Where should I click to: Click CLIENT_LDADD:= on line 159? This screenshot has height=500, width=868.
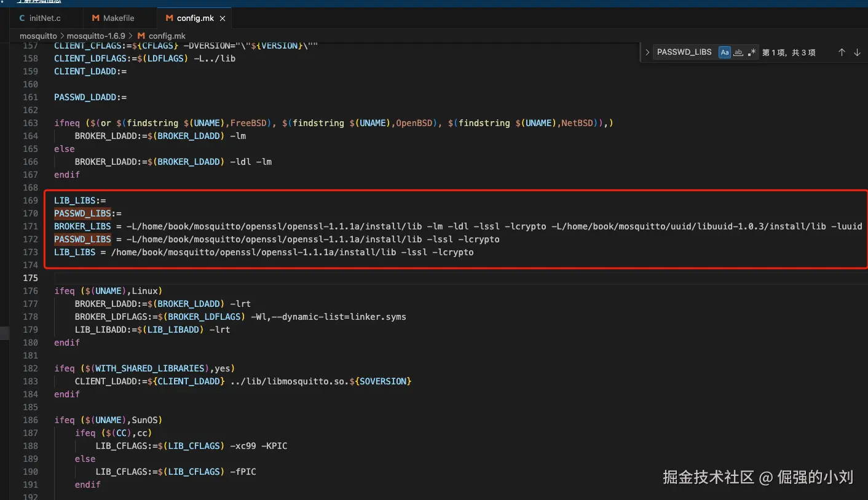pos(90,71)
